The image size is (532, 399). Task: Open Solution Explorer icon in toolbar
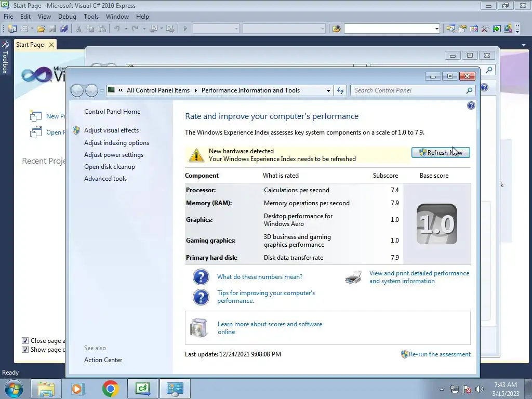coord(450,29)
